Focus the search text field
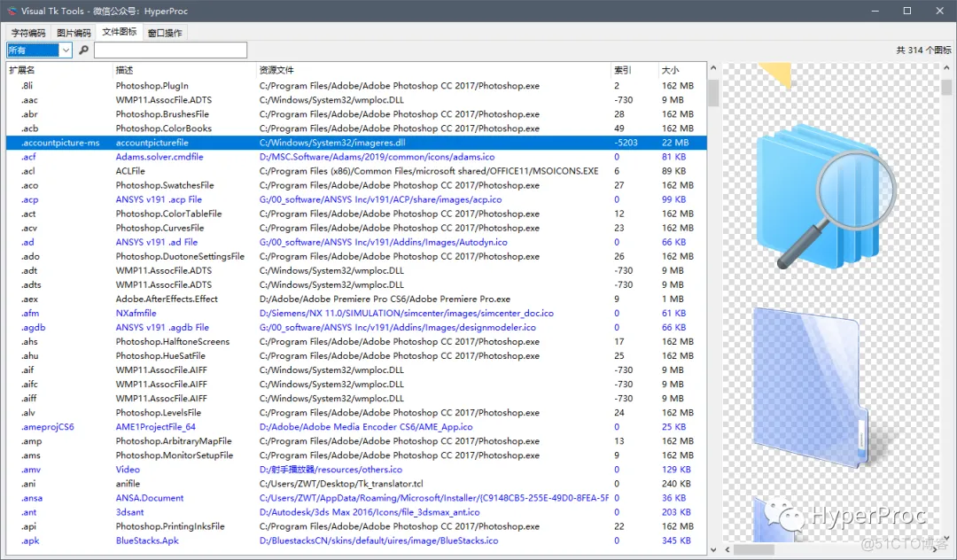Screen dimensions: 957x560 (x=171, y=50)
